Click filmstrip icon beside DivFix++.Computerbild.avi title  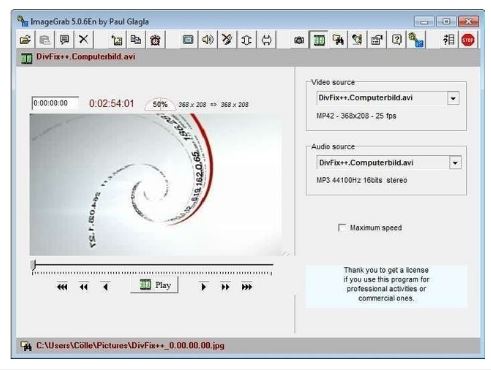coord(26,58)
